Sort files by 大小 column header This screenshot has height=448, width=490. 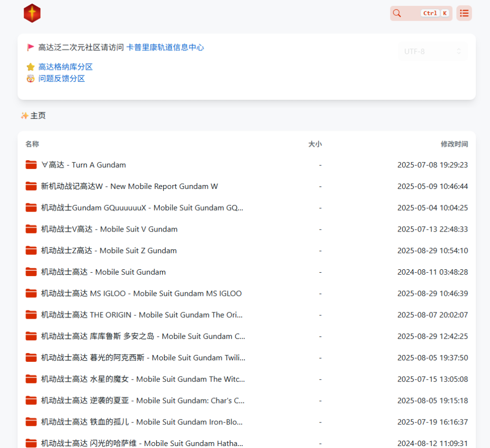[315, 144]
